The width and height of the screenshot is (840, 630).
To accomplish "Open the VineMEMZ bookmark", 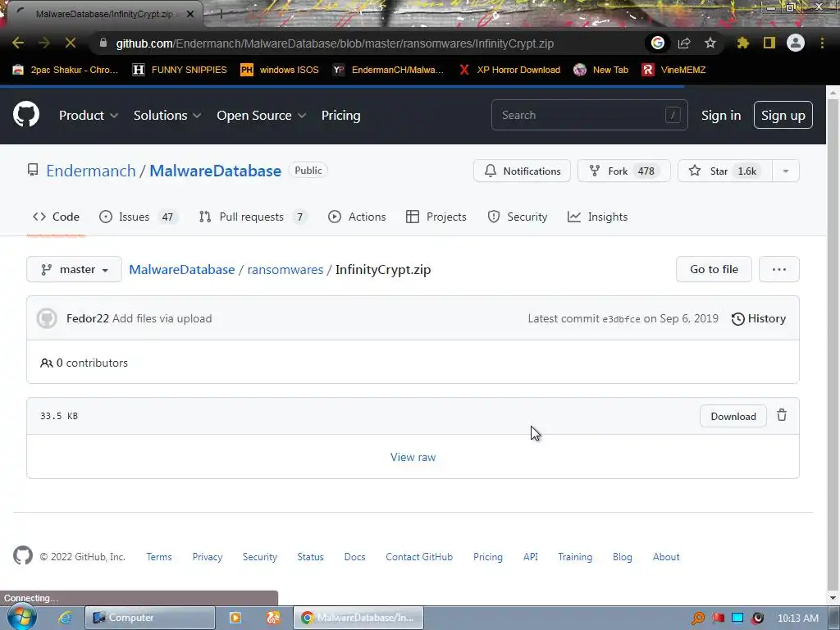I will [x=673, y=70].
